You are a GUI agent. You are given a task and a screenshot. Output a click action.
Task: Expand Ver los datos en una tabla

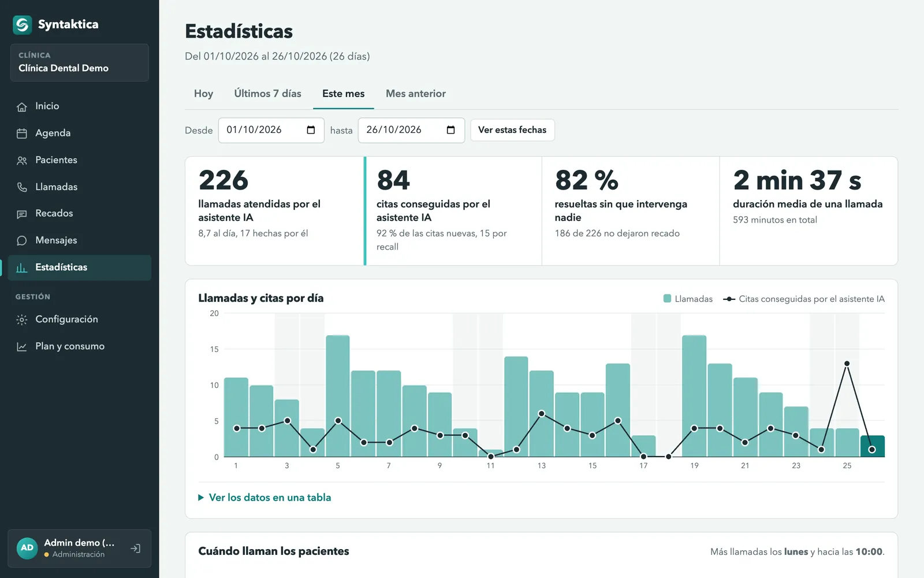(264, 498)
